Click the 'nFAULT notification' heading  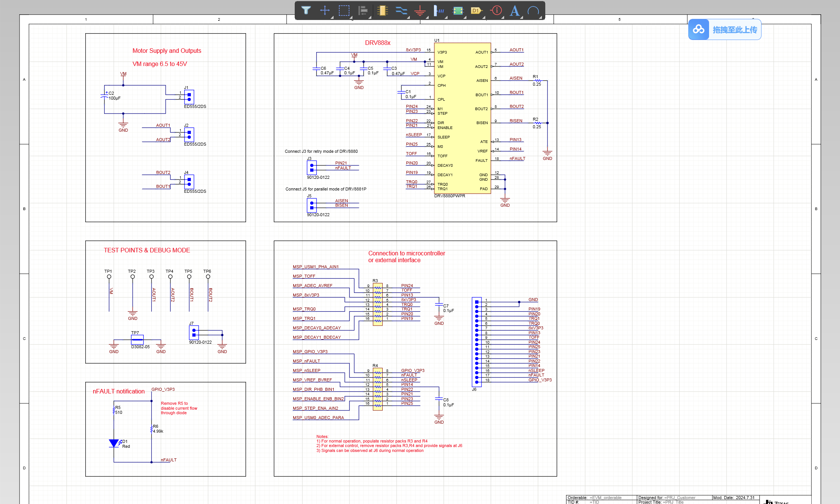pyautogui.click(x=118, y=391)
